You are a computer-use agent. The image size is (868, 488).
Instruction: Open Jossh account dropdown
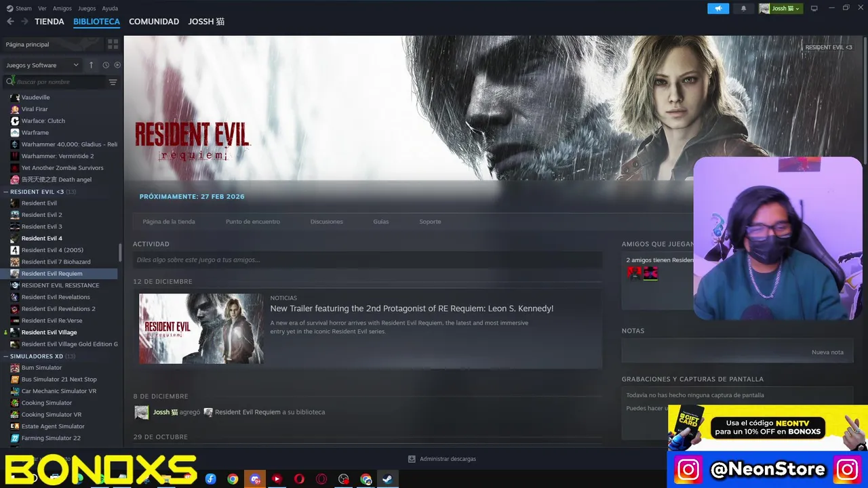pos(780,8)
